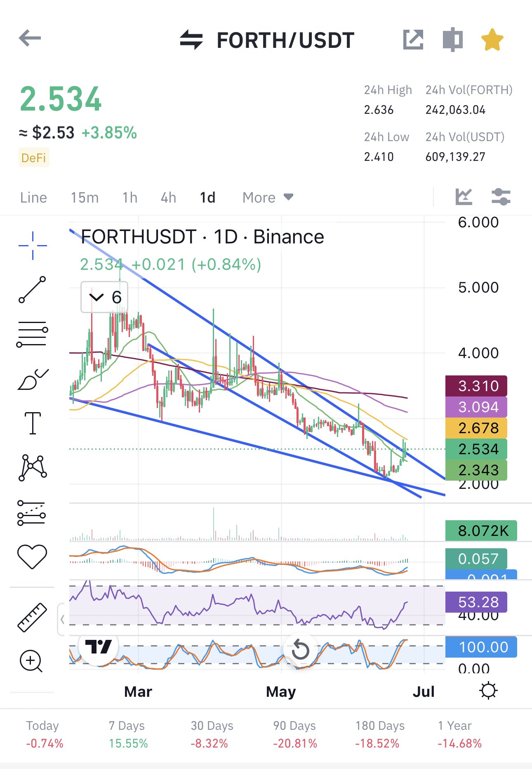Tap the 180 Days -18.52% performance
Screen dimensions: 532x769
(x=379, y=734)
